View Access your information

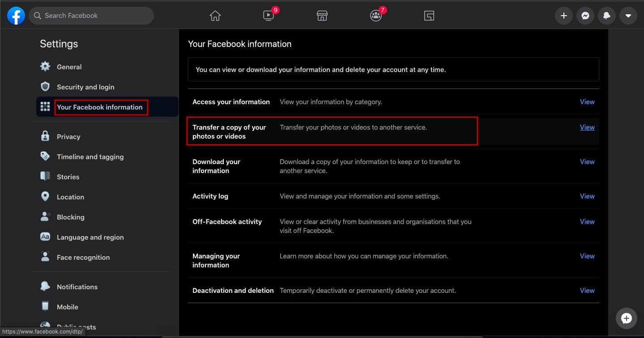coord(587,102)
